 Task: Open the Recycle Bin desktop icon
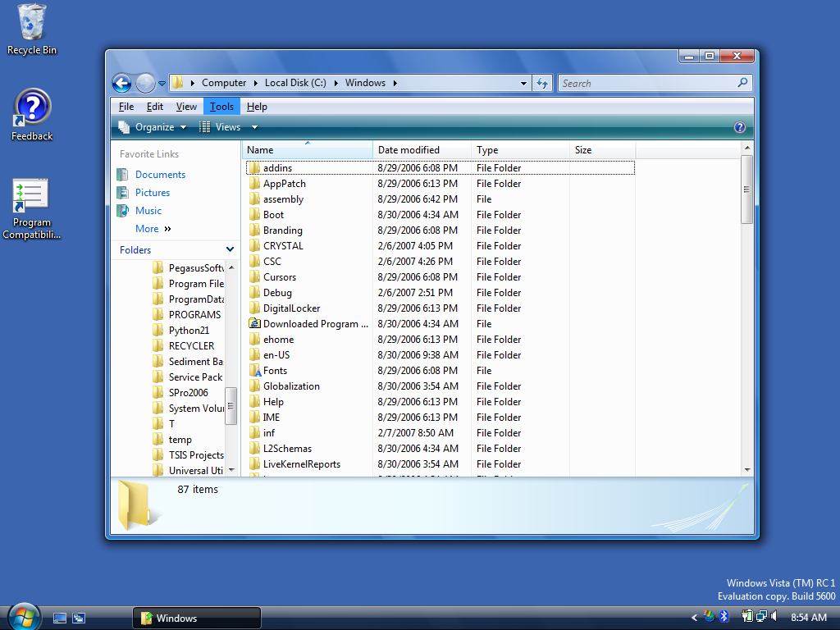(x=30, y=25)
